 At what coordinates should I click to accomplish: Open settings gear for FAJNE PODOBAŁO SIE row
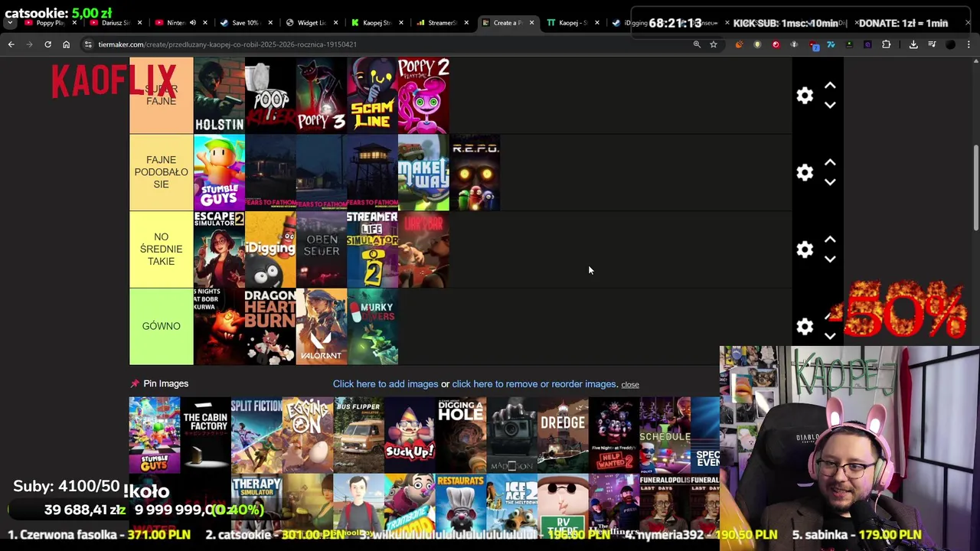(805, 172)
